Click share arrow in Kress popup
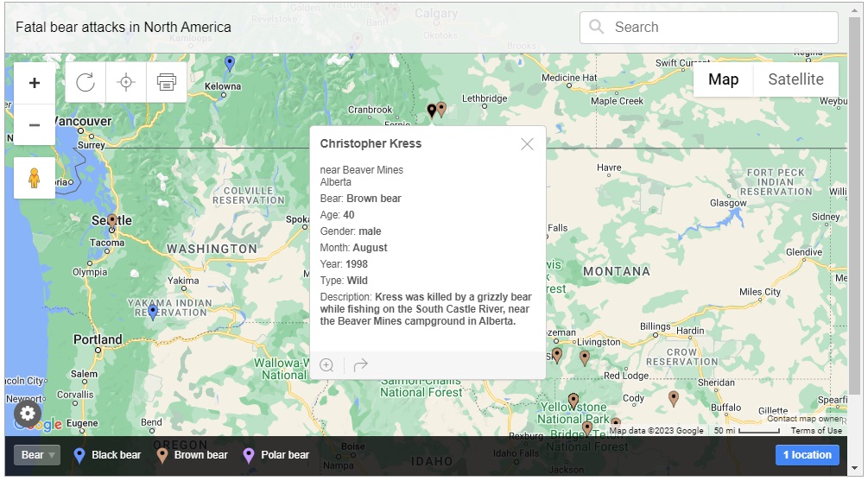The width and height of the screenshot is (868, 481). (361, 365)
